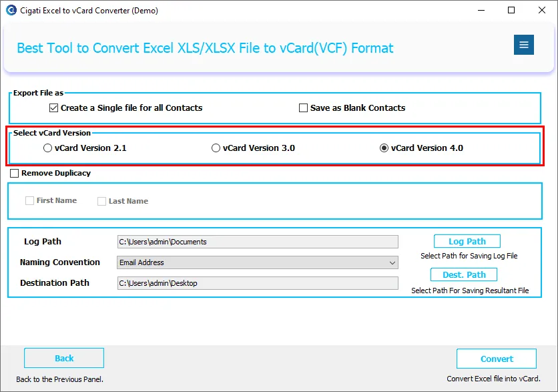This screenshot has width=558, height=392.
Task: Enable Save as Blank Contacts checkbox
Action: coord(303,108)
